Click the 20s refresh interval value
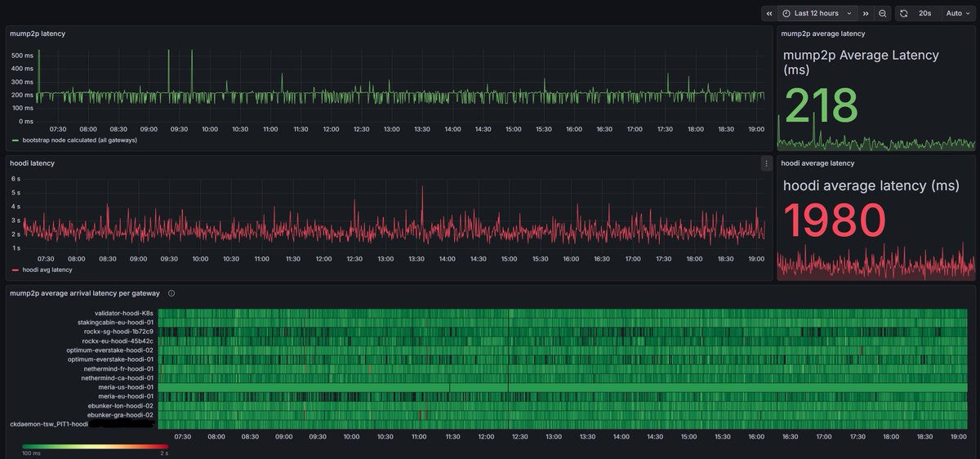The image size is (980, 459). [x=925, y=13]
